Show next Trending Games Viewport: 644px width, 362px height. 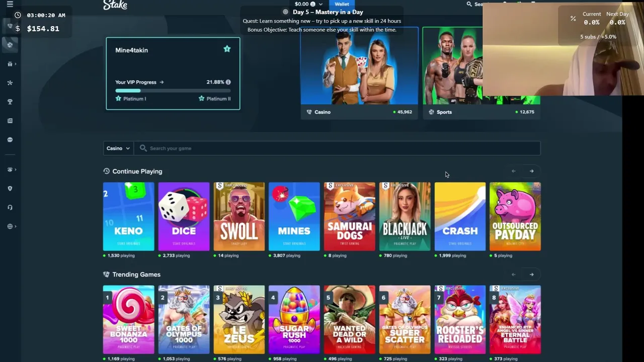point(531,275)
